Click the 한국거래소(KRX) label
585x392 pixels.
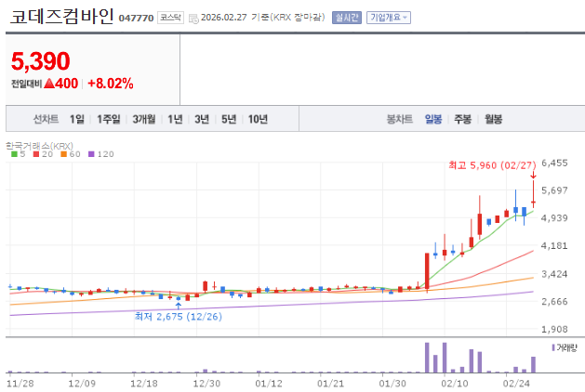39,146
